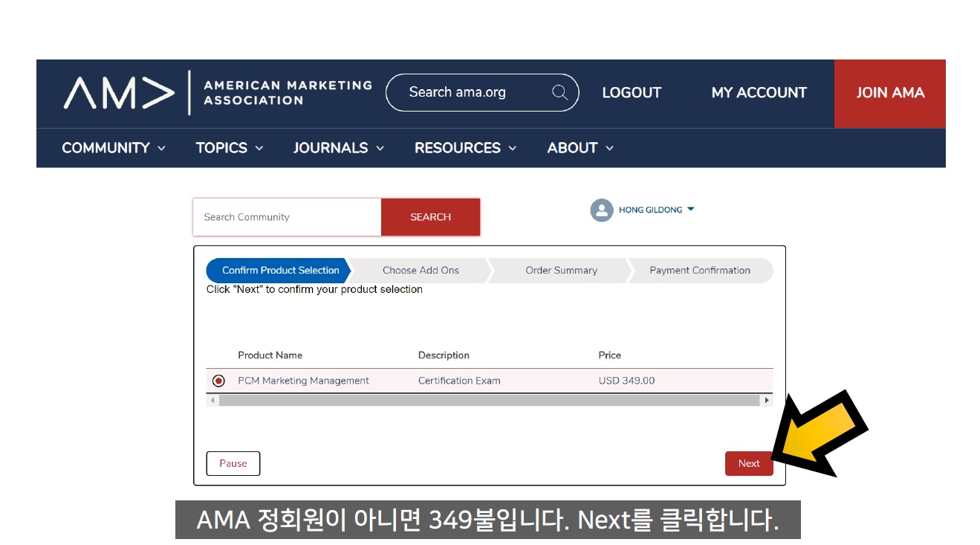Click the Certification Exam description cell
The height and width of the screenshot is (545, 980).
pos(459,381)
